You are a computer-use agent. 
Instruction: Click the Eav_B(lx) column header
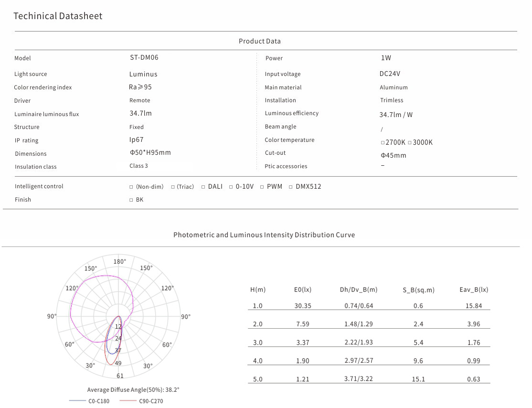pos(474,290)
